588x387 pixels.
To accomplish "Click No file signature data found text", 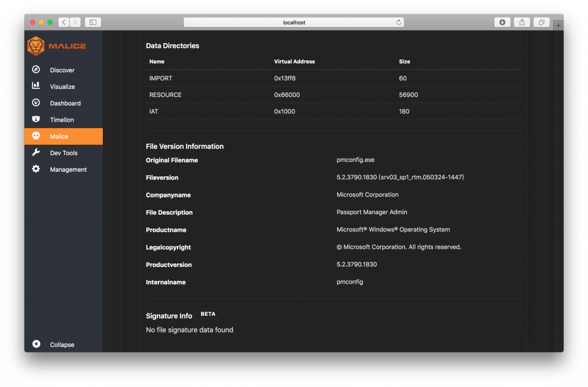I will pyautogui.click(x=189, y=330).
